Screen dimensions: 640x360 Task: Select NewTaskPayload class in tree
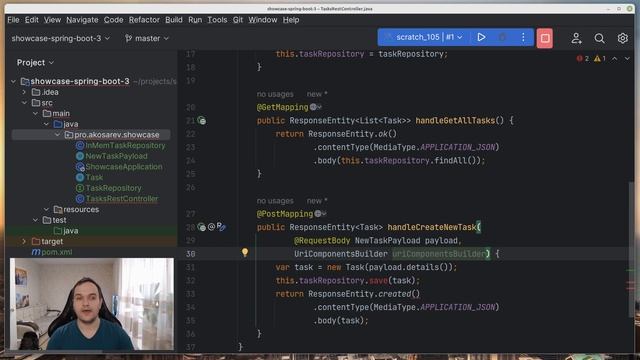116,156
